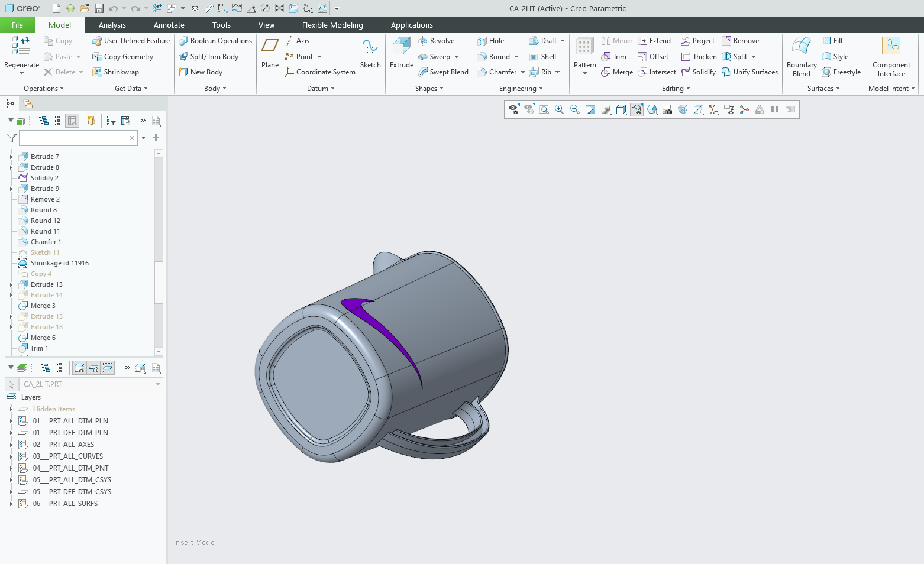
Task: Click the Shell button in Engineering
Action: (x=543, y=57)
